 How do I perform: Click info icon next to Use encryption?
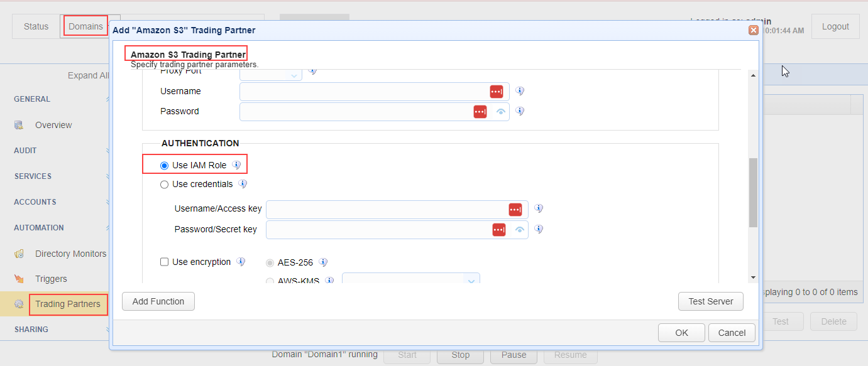click(x=241, y=262)
